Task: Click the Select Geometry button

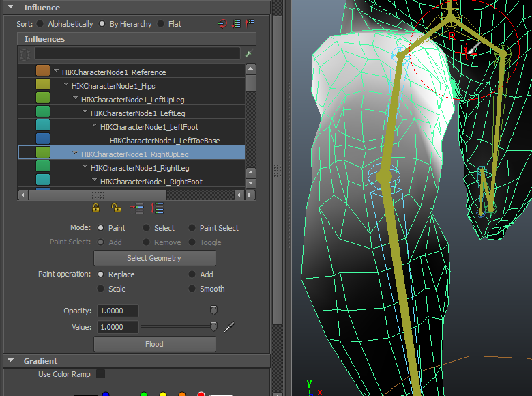Action: click(x=154, y=258)
